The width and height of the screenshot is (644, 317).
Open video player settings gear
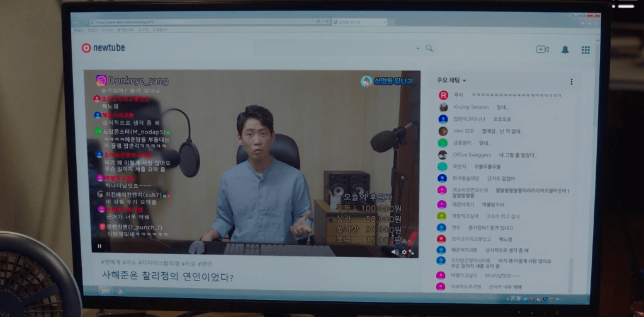pos(404,252)
